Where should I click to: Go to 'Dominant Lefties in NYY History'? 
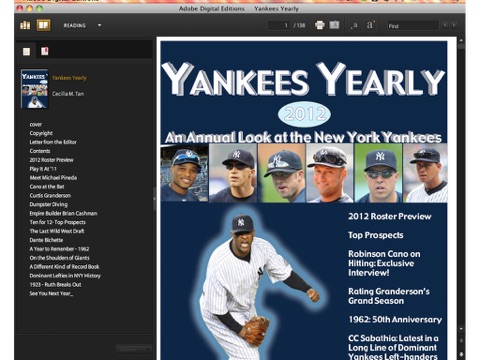pos(65,276)
